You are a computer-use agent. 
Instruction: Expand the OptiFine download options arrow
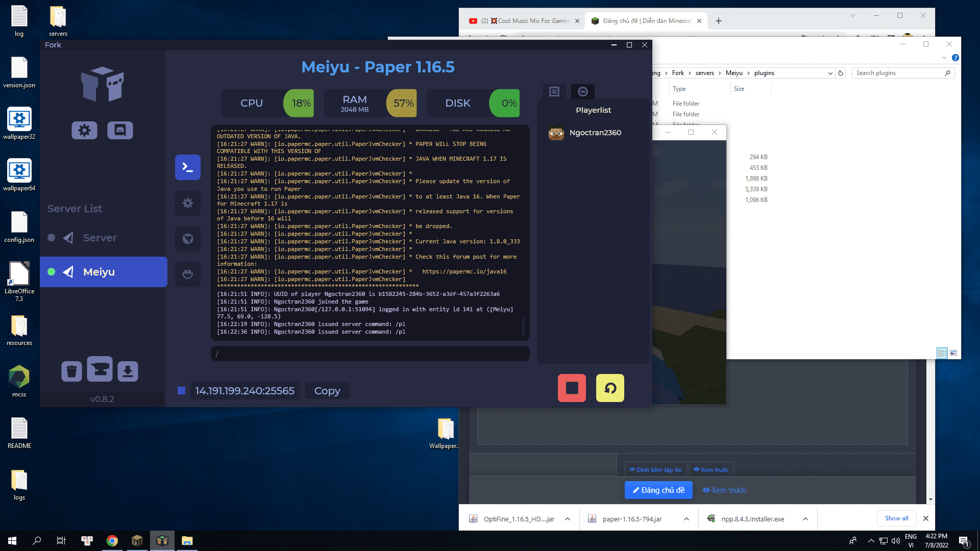point(568,519)
